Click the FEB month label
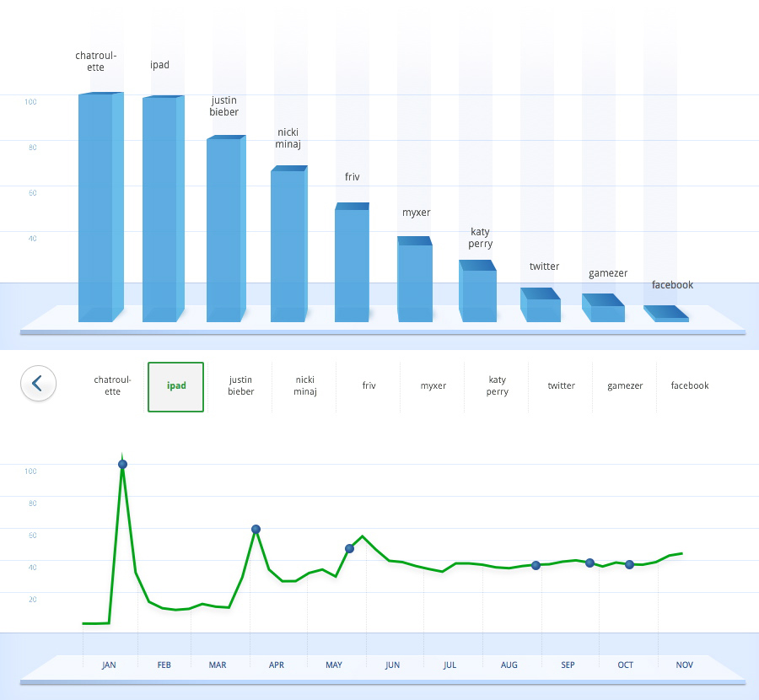Image resolution: width=759 pixels, height=700 pixels. pyautogui.click(x=164, y=665)
